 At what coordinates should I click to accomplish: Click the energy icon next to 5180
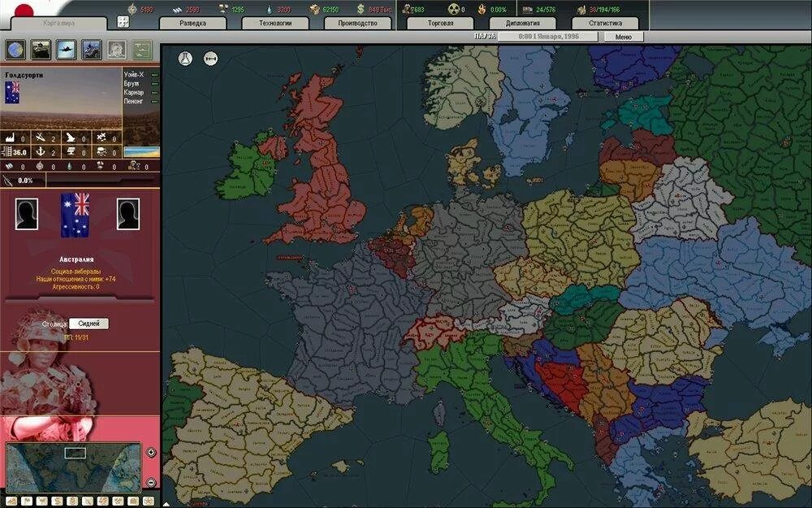(133, 9)
